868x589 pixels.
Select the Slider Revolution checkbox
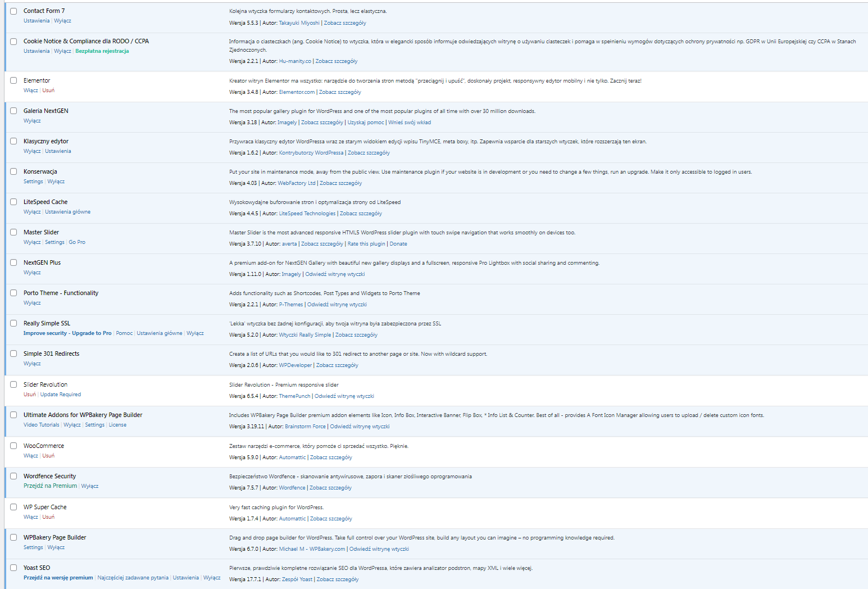click(13, 384)
